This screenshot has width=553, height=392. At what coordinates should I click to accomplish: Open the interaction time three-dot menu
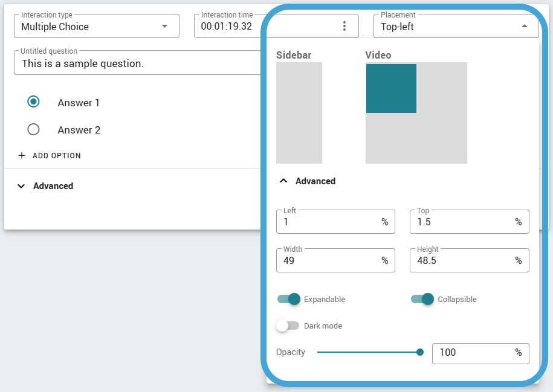coord(344,26)
